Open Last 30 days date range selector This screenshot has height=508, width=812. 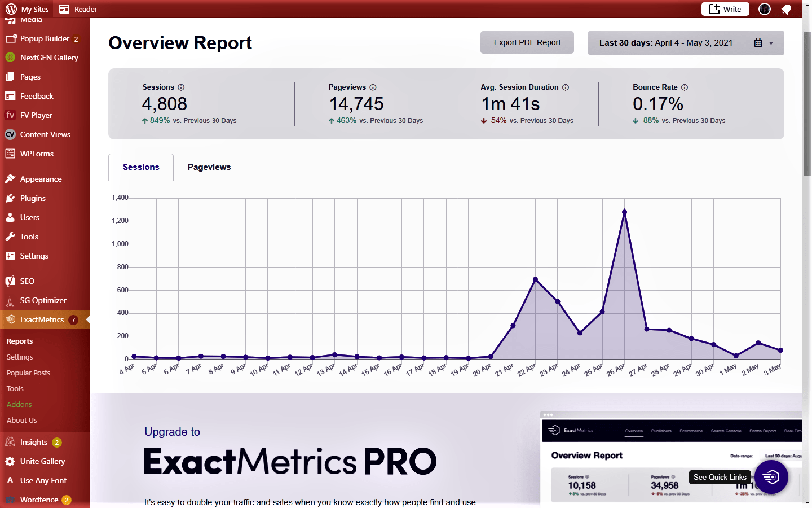pos(686,43)
